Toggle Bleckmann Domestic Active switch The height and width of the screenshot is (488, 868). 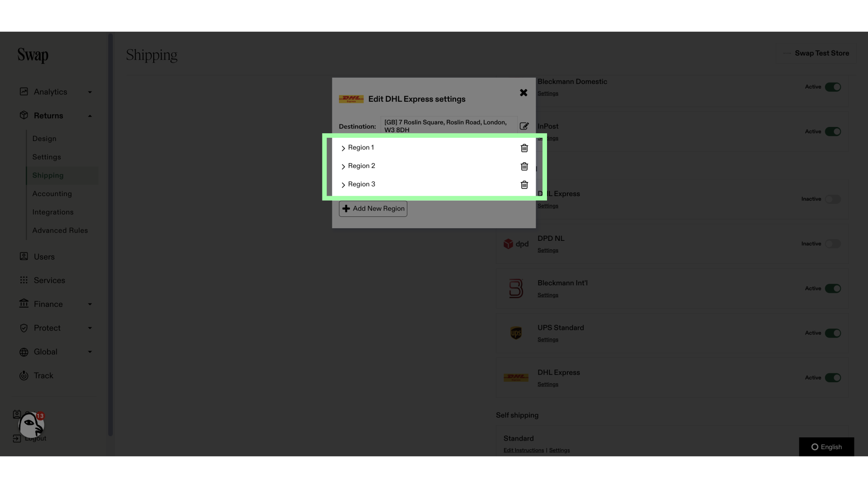click(x=833, y=86)
